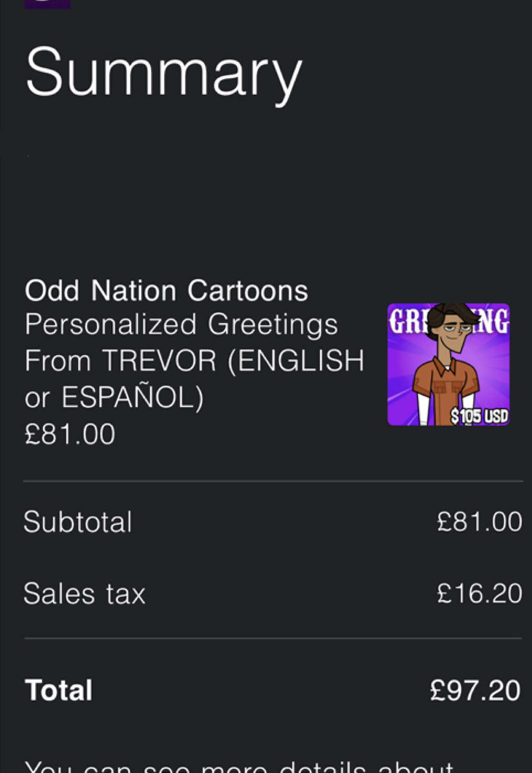Click the ENGLISH or ESPAÑOL option text
Screen dimensions: 532x773
click(x=194, y=379)
